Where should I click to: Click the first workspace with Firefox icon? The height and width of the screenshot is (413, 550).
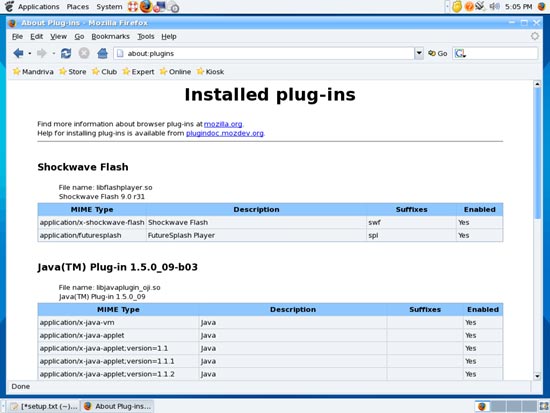482,406
